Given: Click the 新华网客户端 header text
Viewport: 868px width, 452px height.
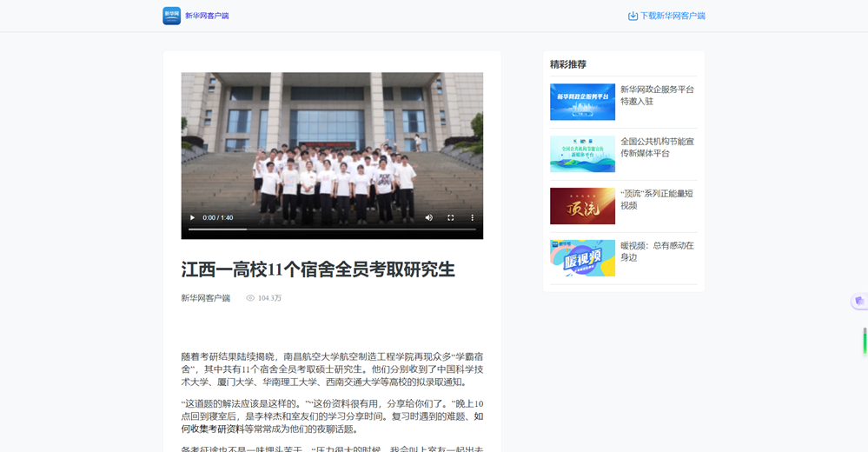Looking at the screenshot, I should tap(207, 16).
